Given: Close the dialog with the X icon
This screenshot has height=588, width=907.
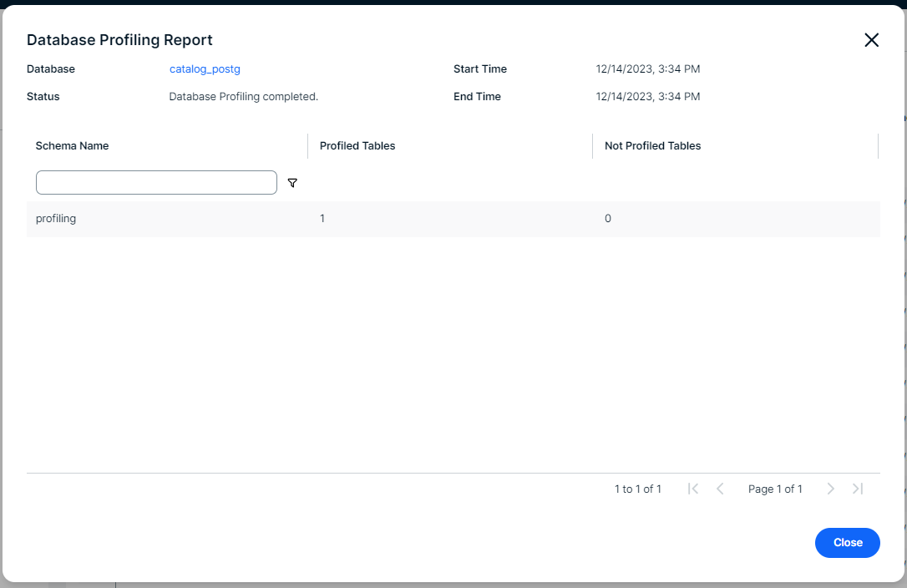Looking at the screenshot, I should tap(871, 40).
